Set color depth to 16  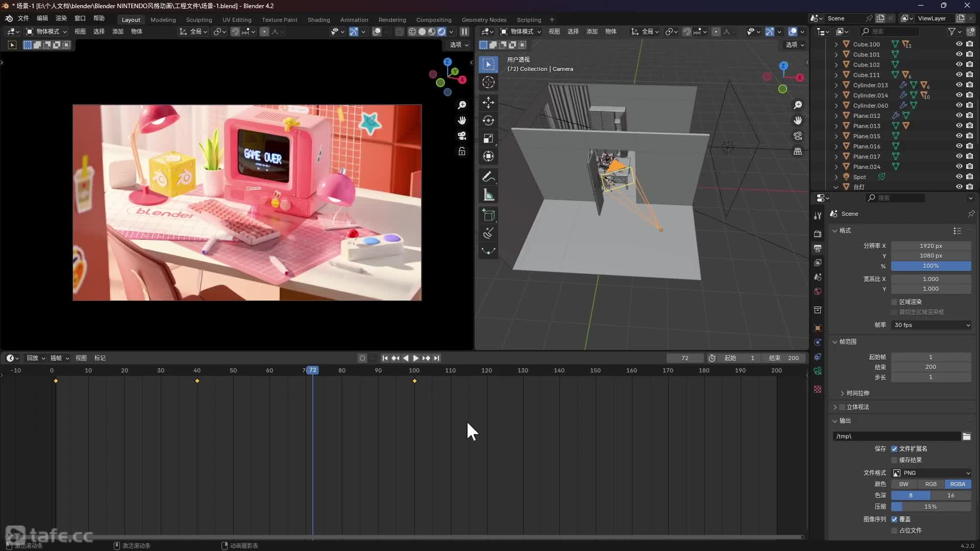[951, 495]
